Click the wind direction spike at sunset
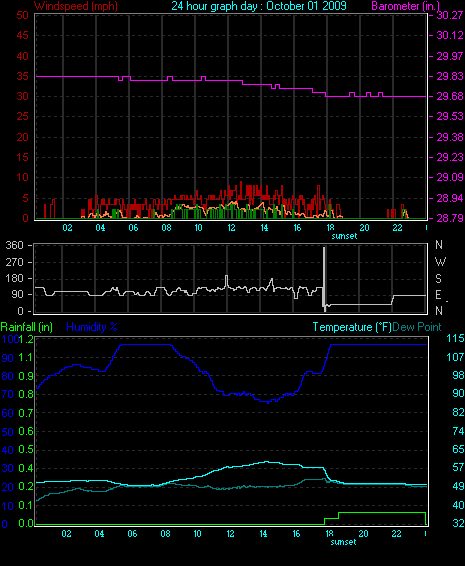Image resolution: width=465 pixels, height=566 pixels. tap(324, 278)
